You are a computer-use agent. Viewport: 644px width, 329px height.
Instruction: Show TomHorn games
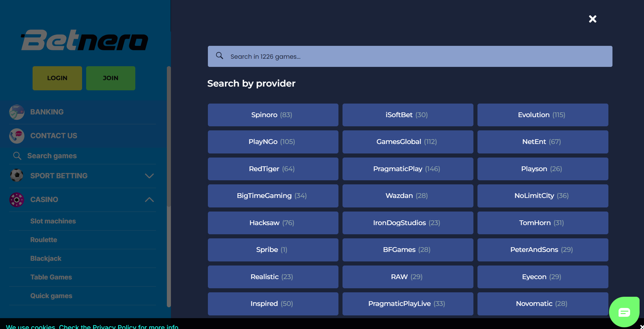tap(543, 223)
